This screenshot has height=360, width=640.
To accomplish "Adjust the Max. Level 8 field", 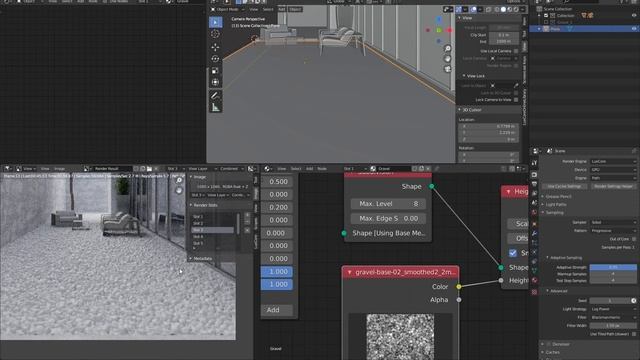I will [x=388, y=204].
